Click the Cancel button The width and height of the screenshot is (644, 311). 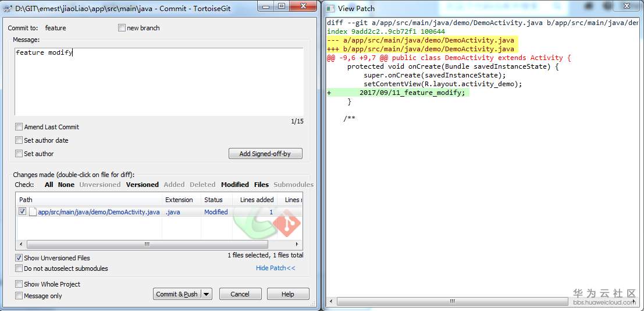click(x=240, y=294)
